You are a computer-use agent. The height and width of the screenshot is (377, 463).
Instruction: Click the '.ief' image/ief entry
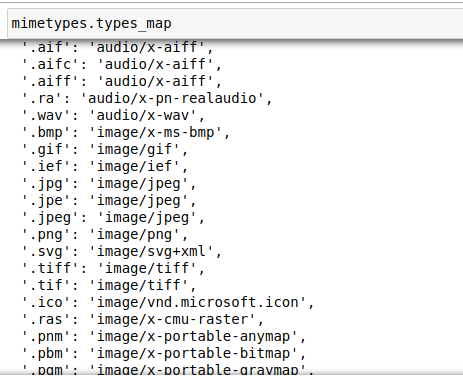105,166
